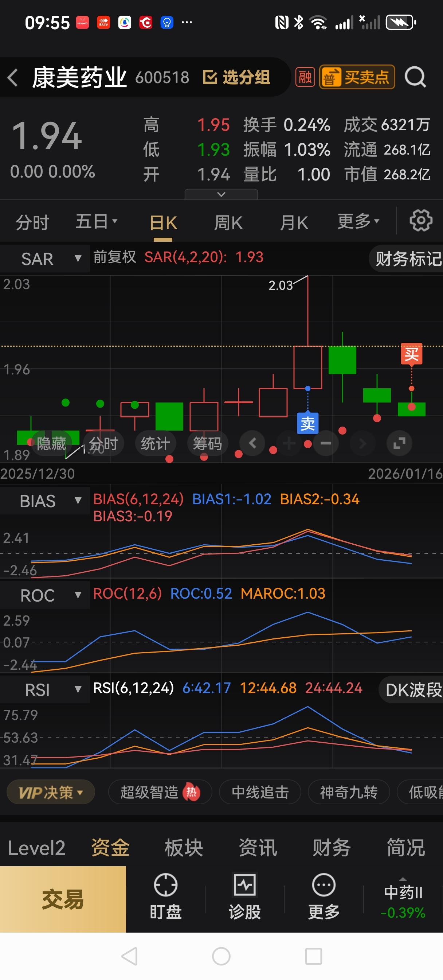The height and width of the screenshot is (980, 443).
Task: Open the Level2 tab
Action: (36, 848)
